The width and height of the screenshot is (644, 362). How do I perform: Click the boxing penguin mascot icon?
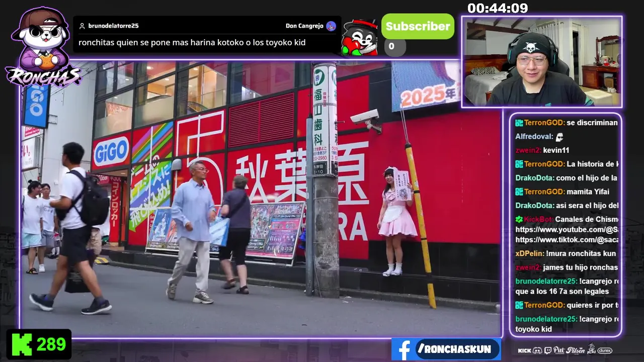[x=359, y=37]
